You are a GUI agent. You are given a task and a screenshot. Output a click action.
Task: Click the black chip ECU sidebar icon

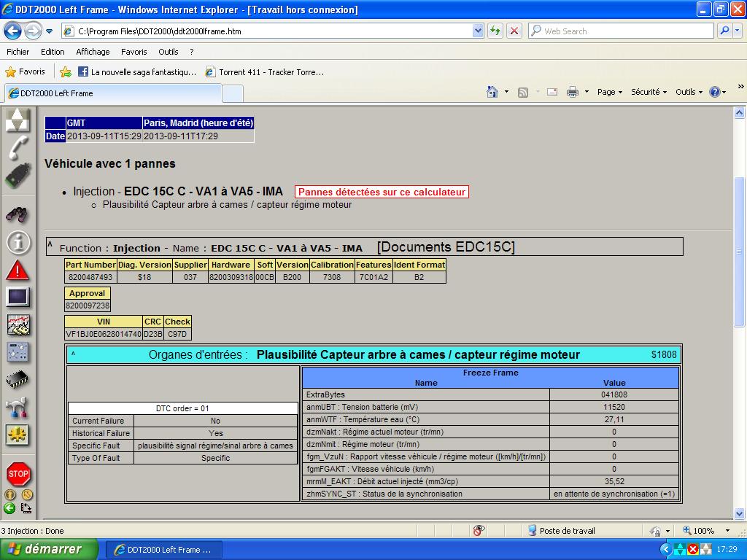click(x=18, y=379)
